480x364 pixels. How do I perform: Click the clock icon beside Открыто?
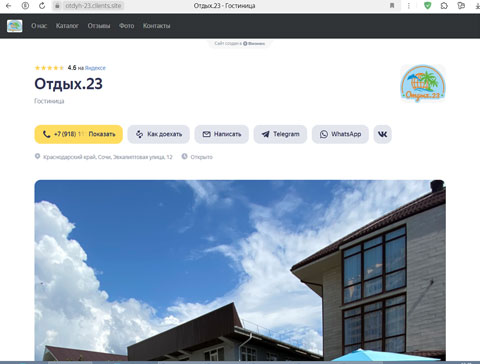click(x=184, y=156)
